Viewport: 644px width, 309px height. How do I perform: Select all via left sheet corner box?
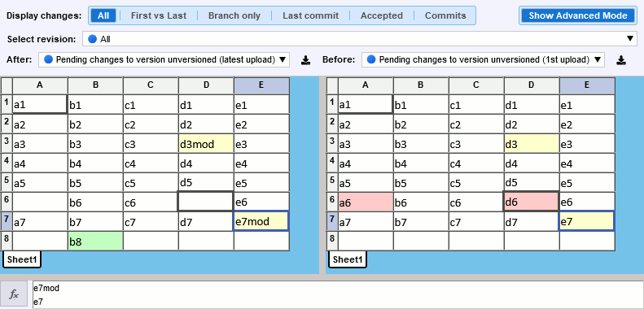pyautogui.click(x=7, y=85)
